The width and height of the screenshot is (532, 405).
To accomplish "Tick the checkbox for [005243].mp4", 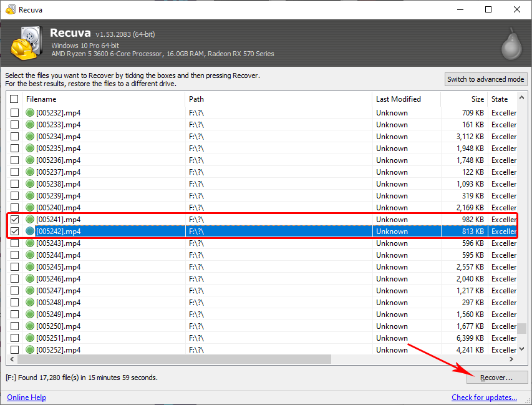I will 14,243.
